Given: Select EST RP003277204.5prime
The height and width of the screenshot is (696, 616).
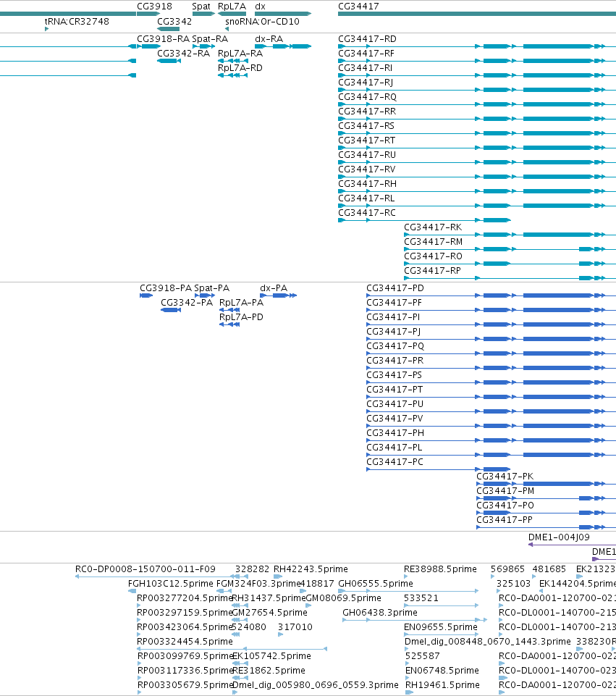Looking at the screenshot, I should pyautogui.click(x=185, y=598).
